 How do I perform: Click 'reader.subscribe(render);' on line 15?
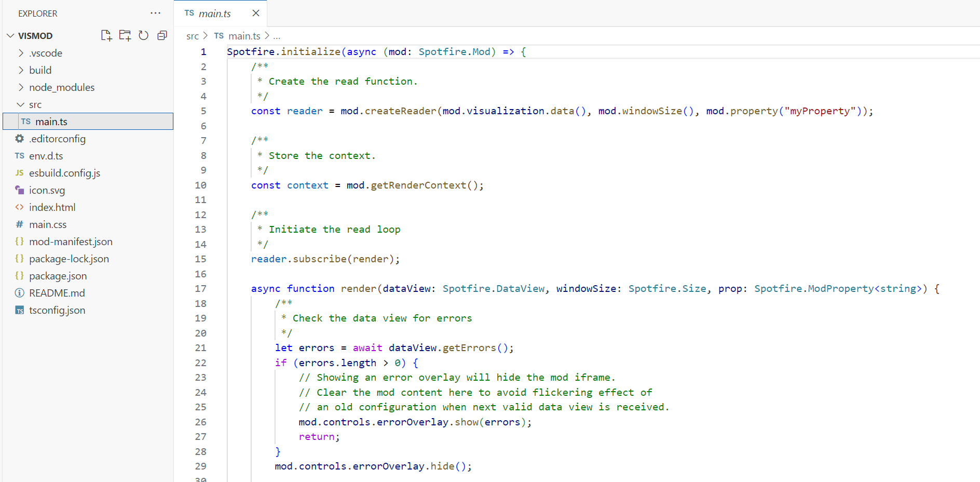click(x=325, y=259)
